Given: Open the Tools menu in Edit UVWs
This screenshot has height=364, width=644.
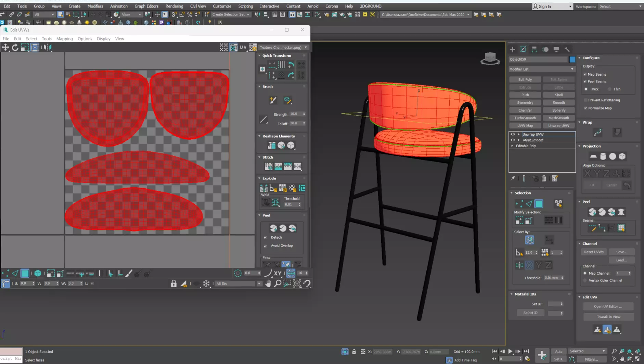Looking at the screenshot, I should pos(47,39).
